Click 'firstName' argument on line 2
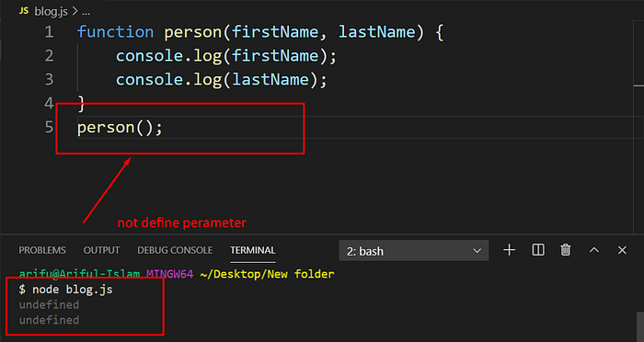644x342 pixels. click(275, 56)
